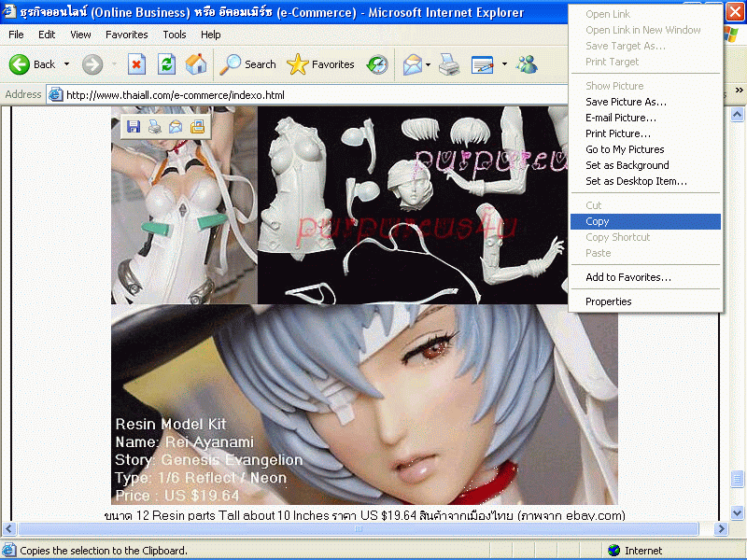Open the Favorites toolbar button
747x560 pixels.
pyautogui.click(x=321, y=64)
